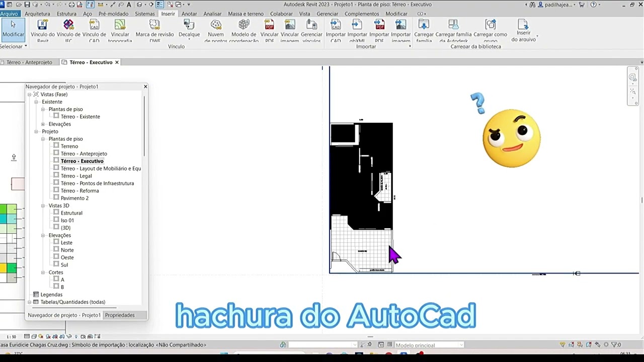Expand the Elevações node under Existente
Image resolution: width=644 pixels, height=362 pixels.
[x=43, y=124]
